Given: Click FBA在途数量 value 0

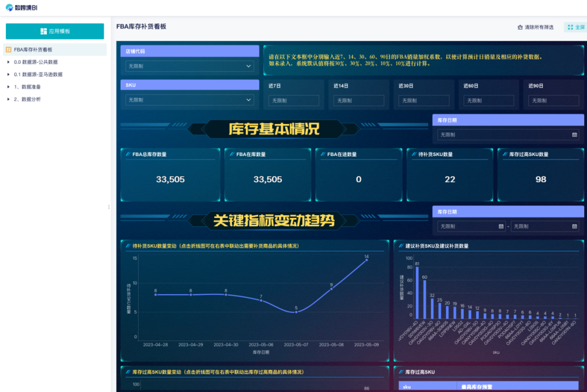Looking at the screenshot, I should [x=359, y=179].
